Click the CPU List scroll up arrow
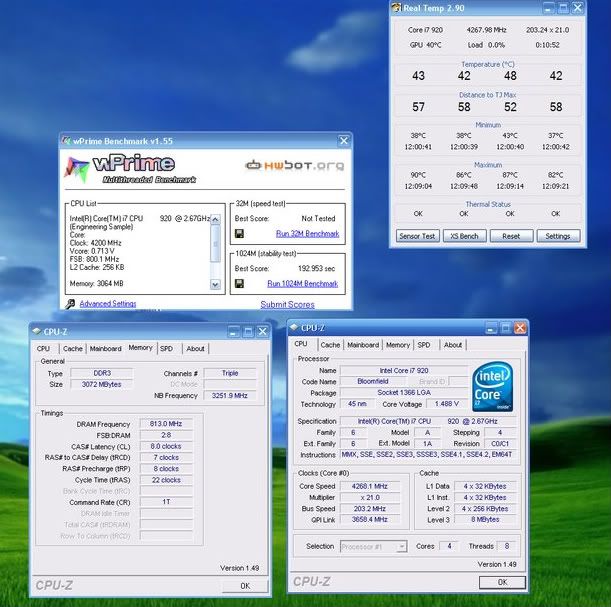Image resolution: width=611 pixels, height=607 pixels. (x=215, y=219)
